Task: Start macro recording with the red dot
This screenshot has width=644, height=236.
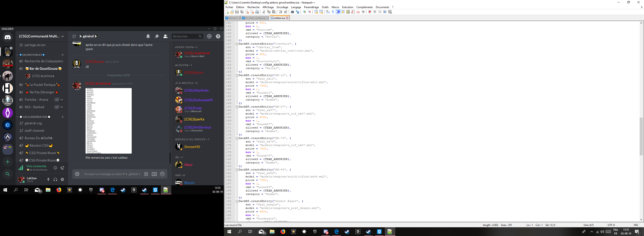Action: tap(370, 12)
